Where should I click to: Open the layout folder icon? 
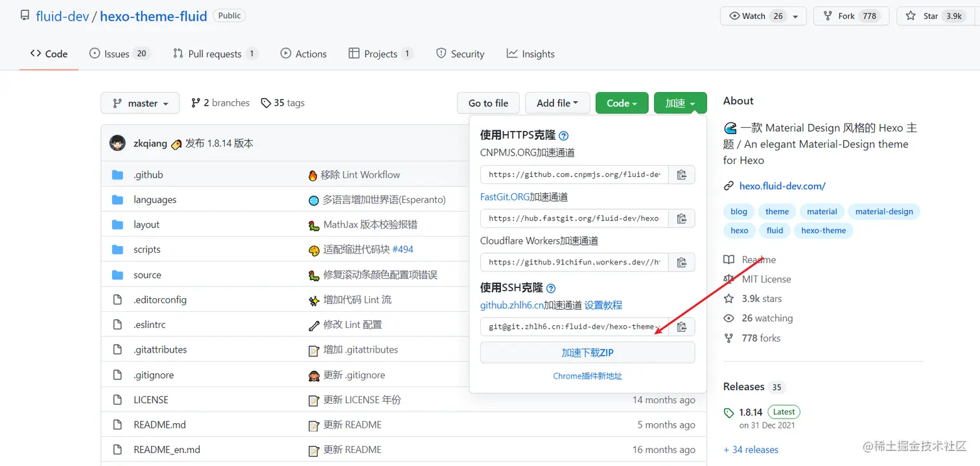[x=117, y=224]
